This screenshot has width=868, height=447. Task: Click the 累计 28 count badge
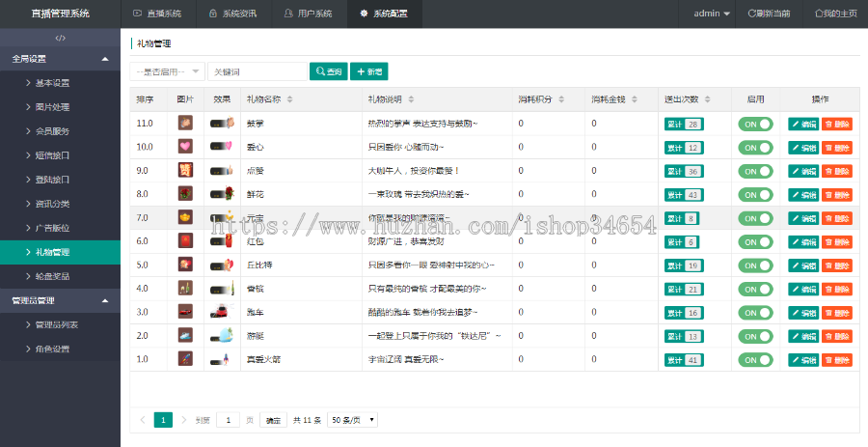pos(684,125)
